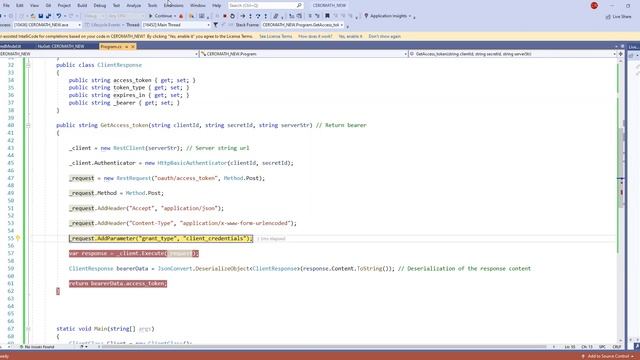640x360 pixels.
Task: Open the View menu
Action: (x=34, y=5)
